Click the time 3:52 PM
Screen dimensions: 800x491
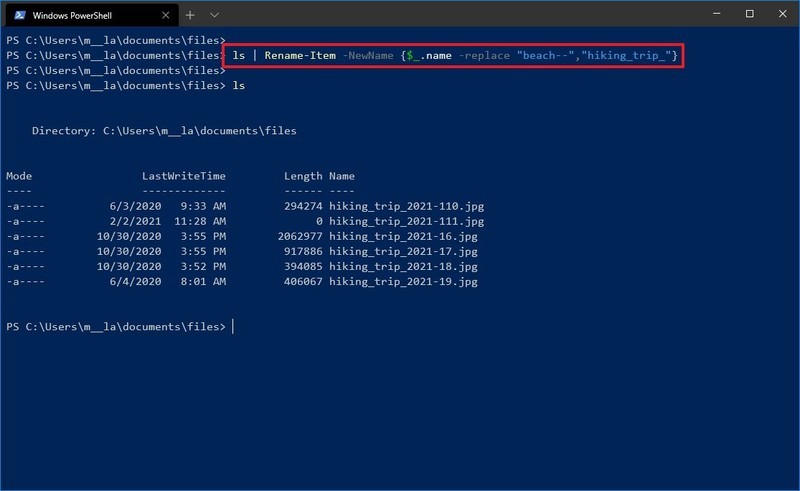pyautogui.click(x=203, y=266)
